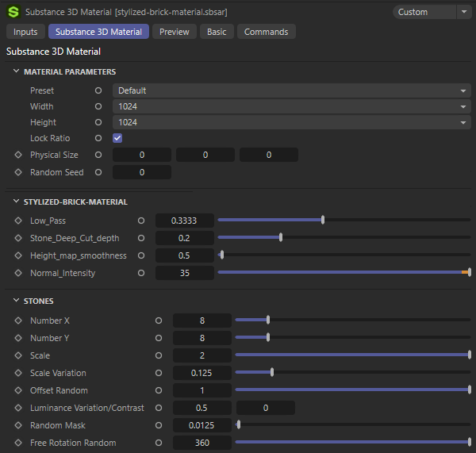Viewport: 476px width, 453px height.
Task: Click keyframe diamond beside Physical Size
Action: point(18,155)
